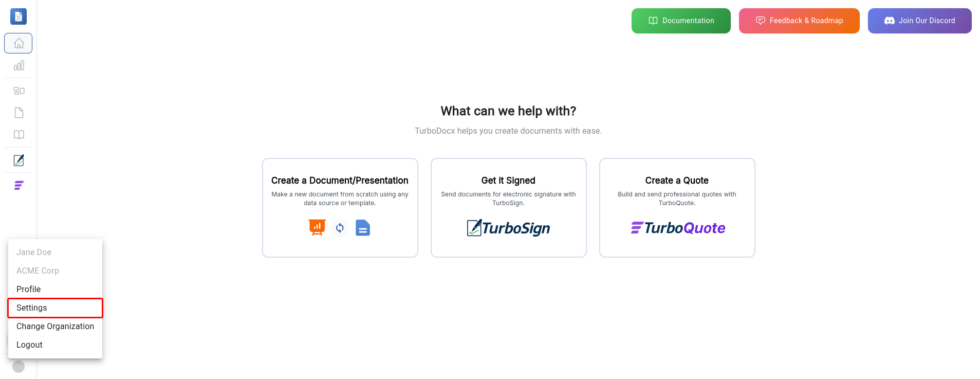Click the blue sync arrows icon

point(340,228)
